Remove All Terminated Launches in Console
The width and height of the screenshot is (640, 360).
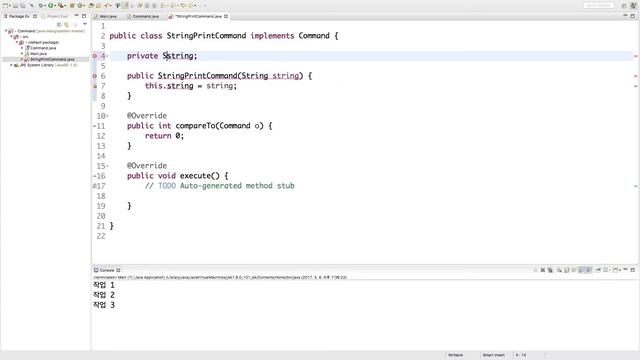point(550,270)
